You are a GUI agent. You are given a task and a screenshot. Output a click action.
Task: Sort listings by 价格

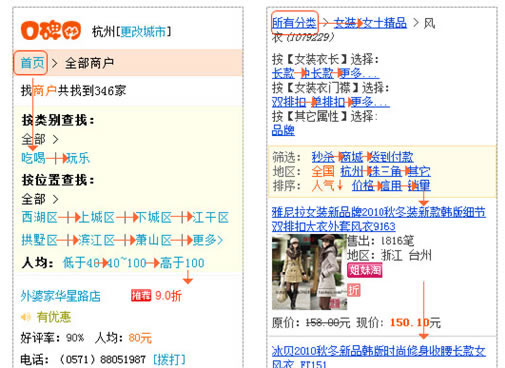363,185
